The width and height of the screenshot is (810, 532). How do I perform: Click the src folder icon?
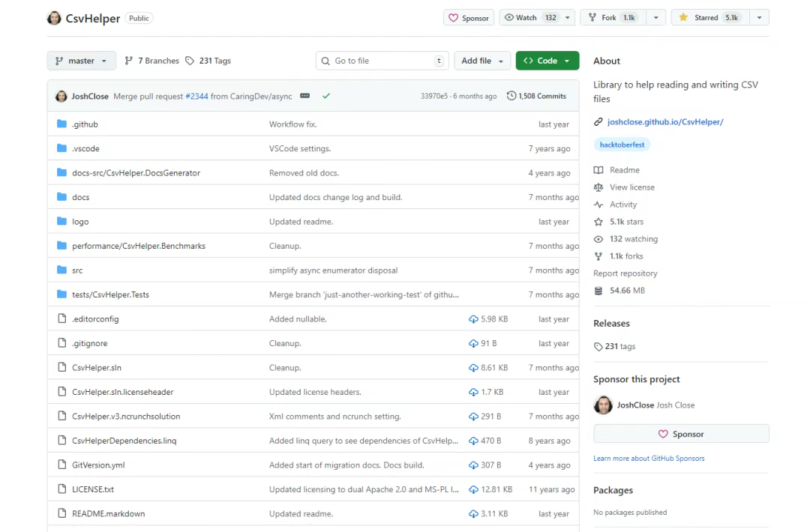62,270
